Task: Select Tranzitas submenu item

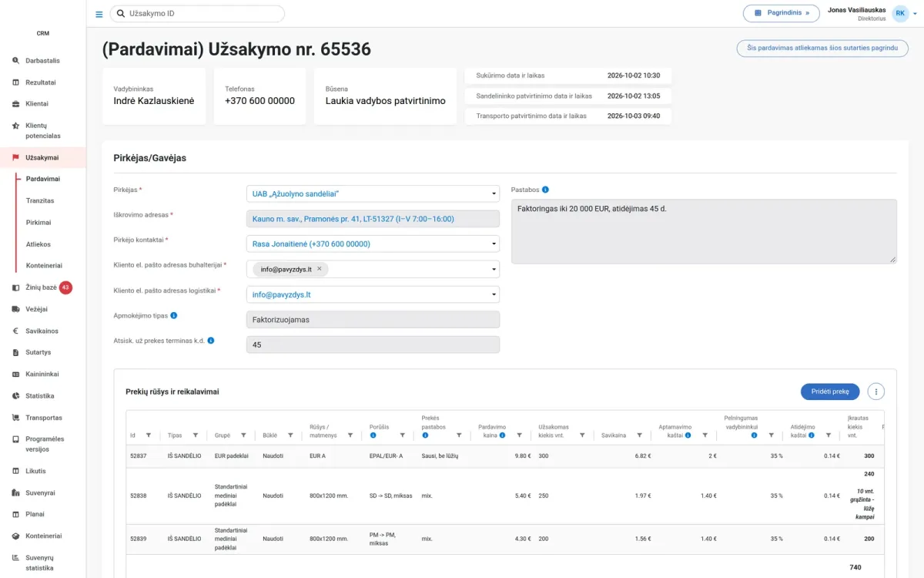Action: (x=40, y=200)
